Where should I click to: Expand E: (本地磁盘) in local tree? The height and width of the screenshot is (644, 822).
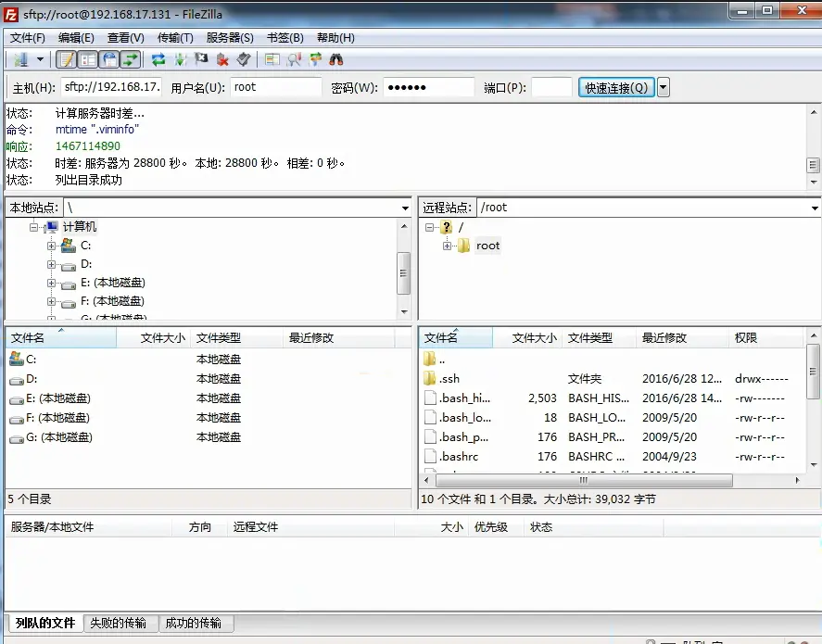(x=51, y=283)
